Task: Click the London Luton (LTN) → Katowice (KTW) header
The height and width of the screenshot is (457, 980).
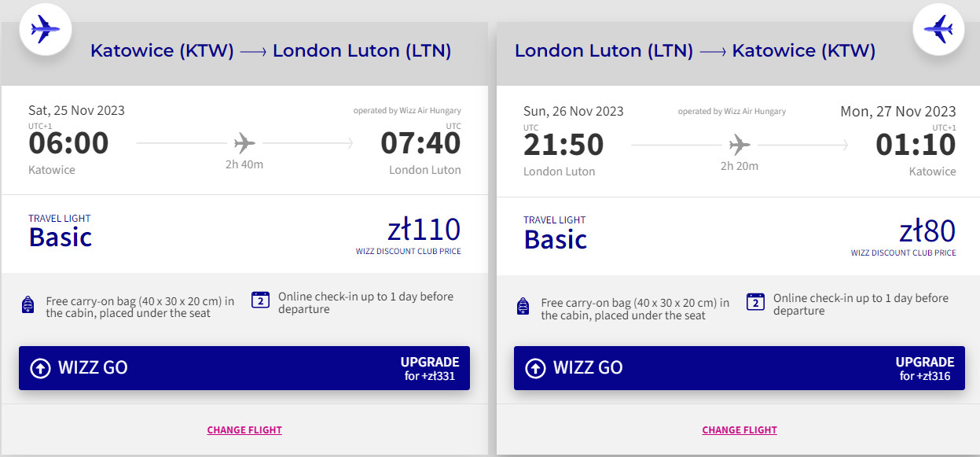Action: (x=695, y=51)
